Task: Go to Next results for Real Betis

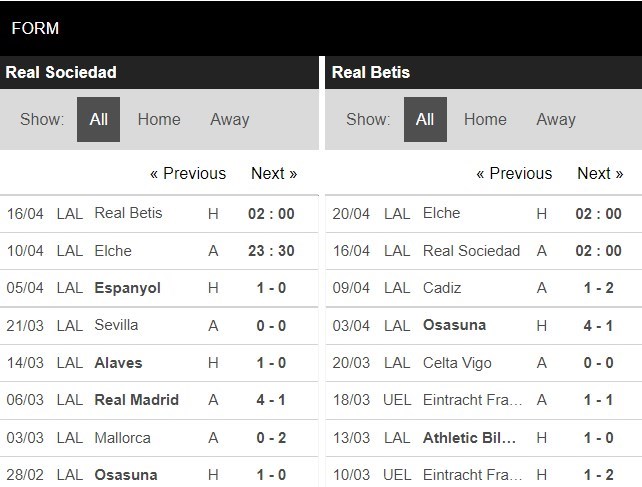Action: pos(600,173)
